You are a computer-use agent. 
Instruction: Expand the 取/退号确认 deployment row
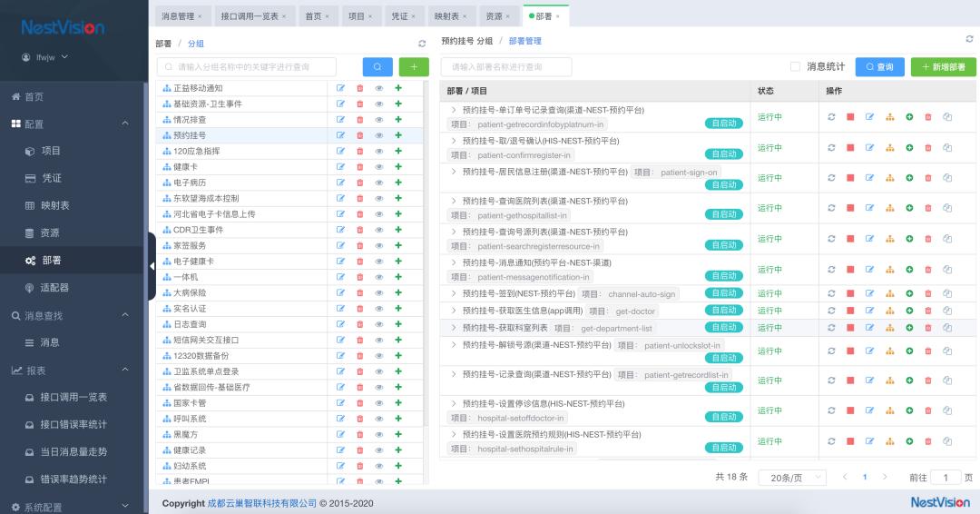point(453,141)
